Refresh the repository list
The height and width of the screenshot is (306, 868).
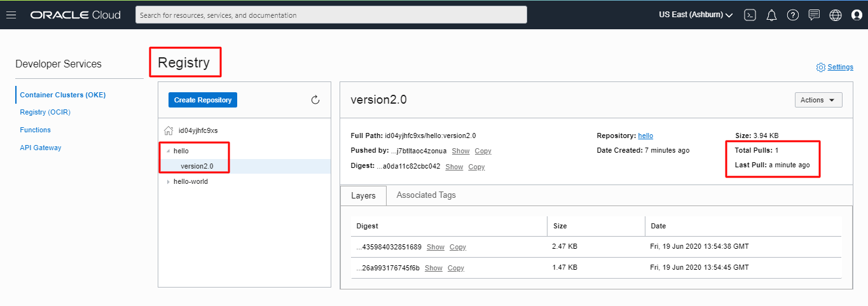[315, 100]
